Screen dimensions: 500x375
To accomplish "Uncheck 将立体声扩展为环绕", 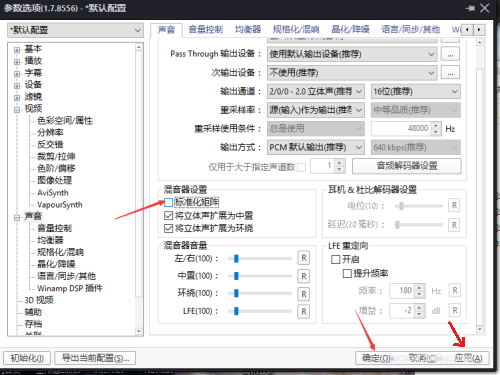I will 169,228.
